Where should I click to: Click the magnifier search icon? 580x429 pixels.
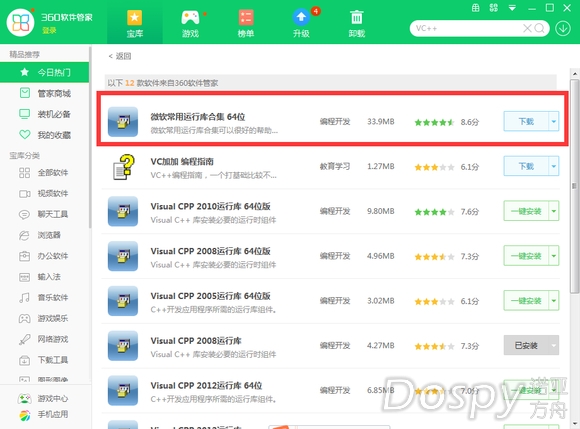[x=539, y=28]
